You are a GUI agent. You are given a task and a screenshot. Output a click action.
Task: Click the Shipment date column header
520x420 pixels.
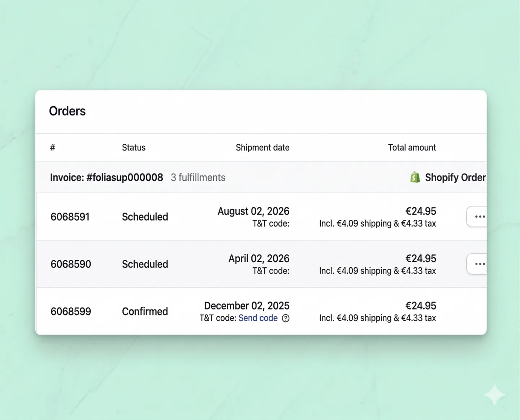263,147
